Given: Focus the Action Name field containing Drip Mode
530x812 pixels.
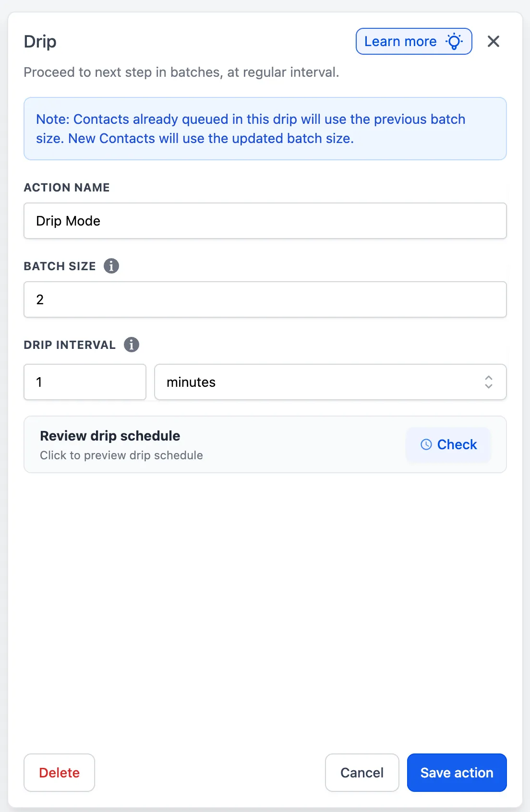Looking at the screenshot, I should pyautogui.click(x=265, y=221).
